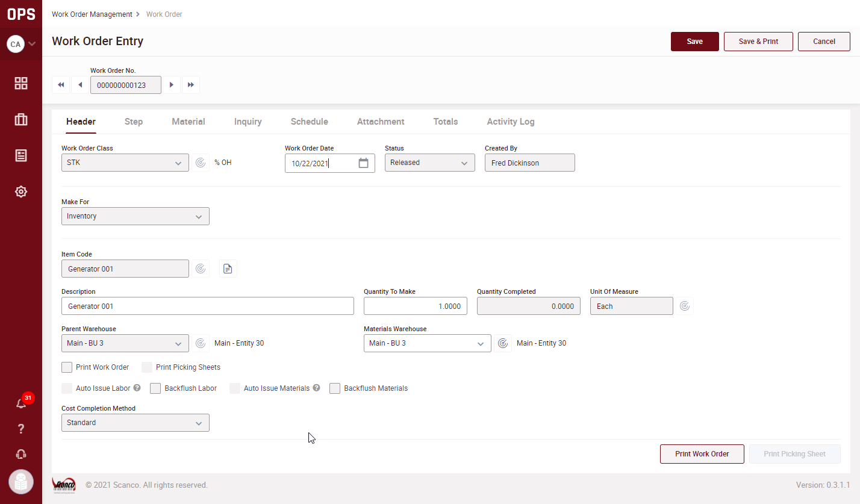Open the Activity Log tab

click(510, 122)
